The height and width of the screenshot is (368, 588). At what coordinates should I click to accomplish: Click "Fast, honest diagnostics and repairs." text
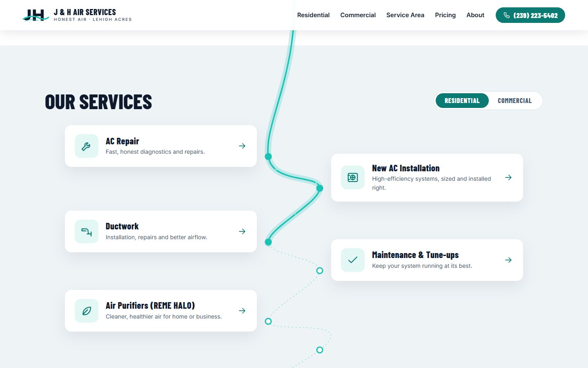[155, 152]
